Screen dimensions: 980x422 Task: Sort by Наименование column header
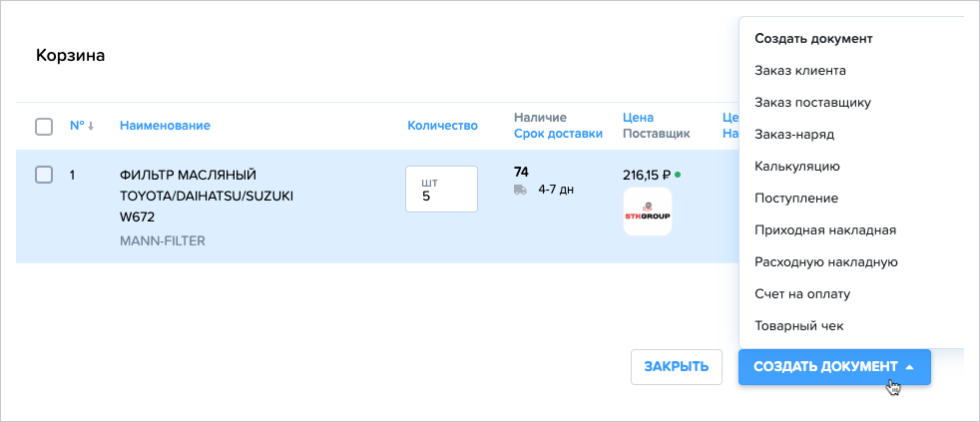pos(165,126)
